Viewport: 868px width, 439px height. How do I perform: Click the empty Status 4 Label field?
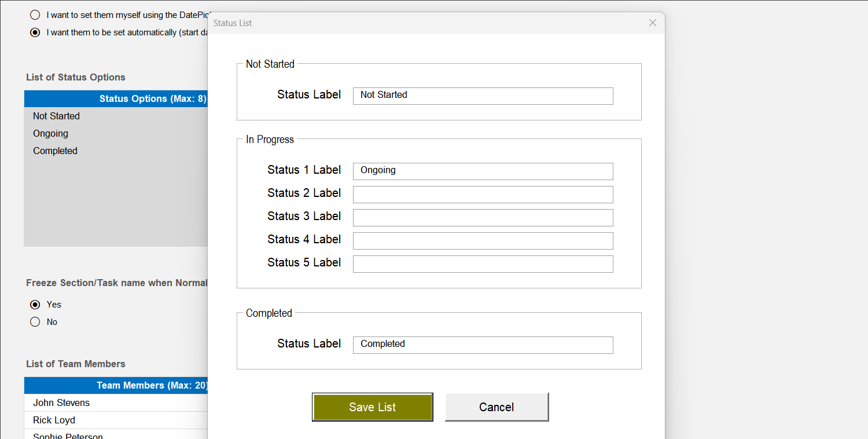pos(483,240)
